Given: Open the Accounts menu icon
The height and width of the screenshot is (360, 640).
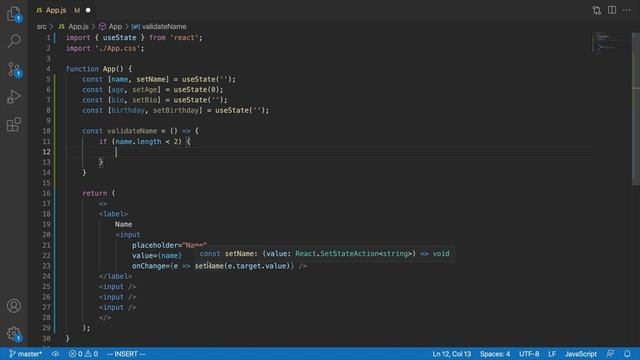Looking at the screenshot, I should tap(14, 306).
